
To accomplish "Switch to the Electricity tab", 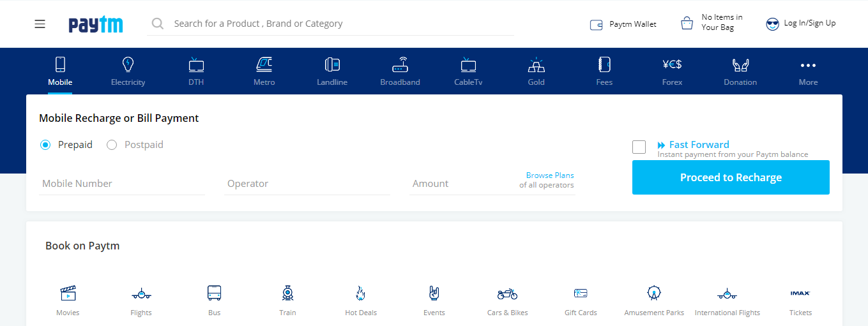I will pyautogui.click(x=128, y=71).
